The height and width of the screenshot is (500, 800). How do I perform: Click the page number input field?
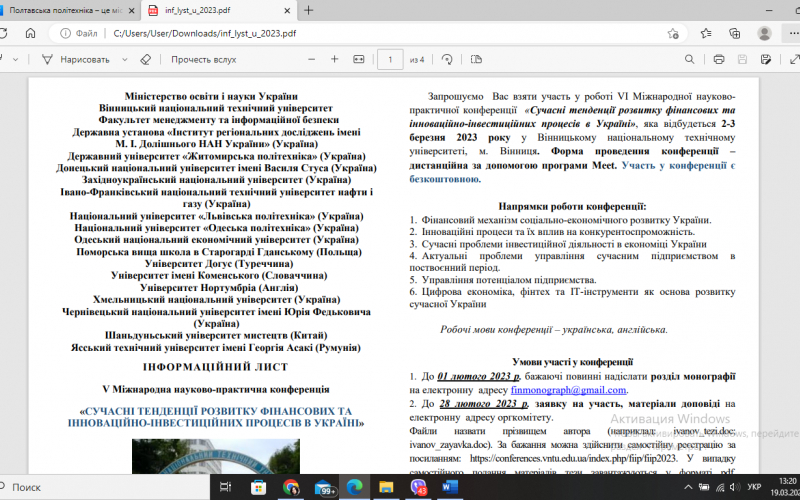(390, 60)
